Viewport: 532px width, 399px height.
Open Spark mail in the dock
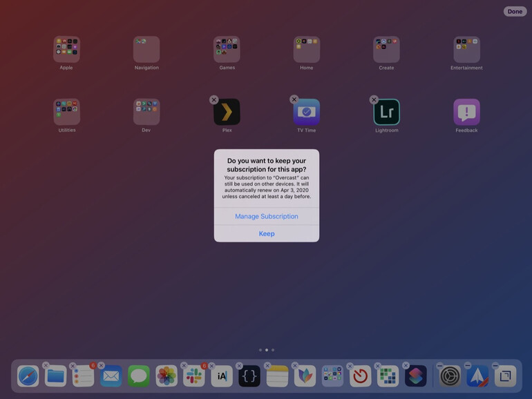coord(477,376)
